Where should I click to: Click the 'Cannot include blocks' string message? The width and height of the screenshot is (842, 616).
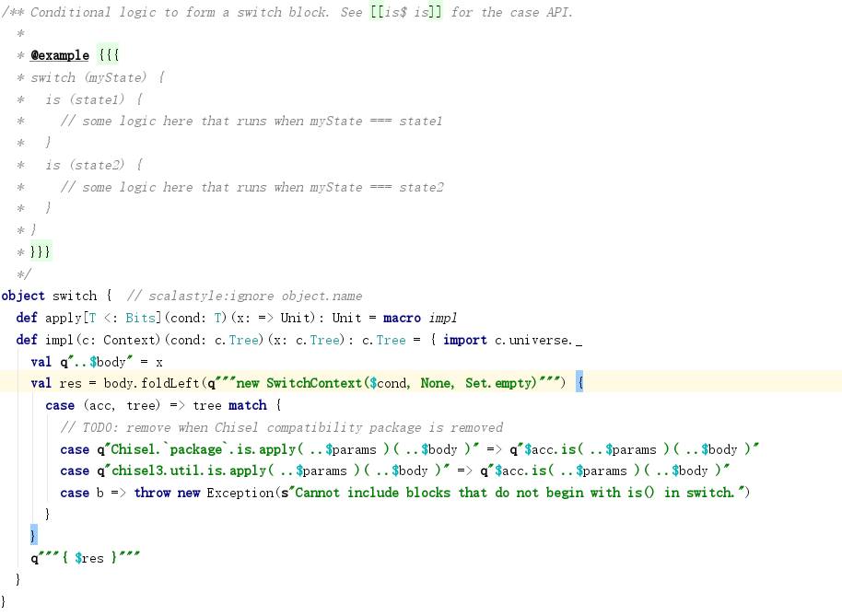pos(515,493)
